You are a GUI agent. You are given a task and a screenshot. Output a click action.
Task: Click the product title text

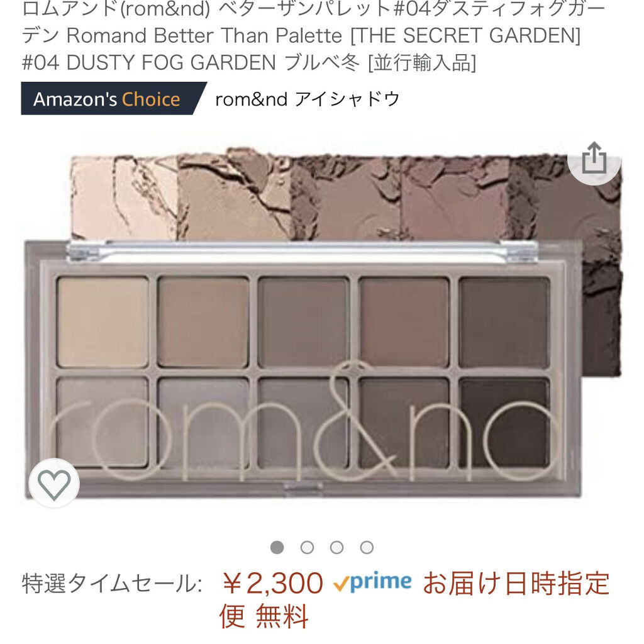point(314,36)
